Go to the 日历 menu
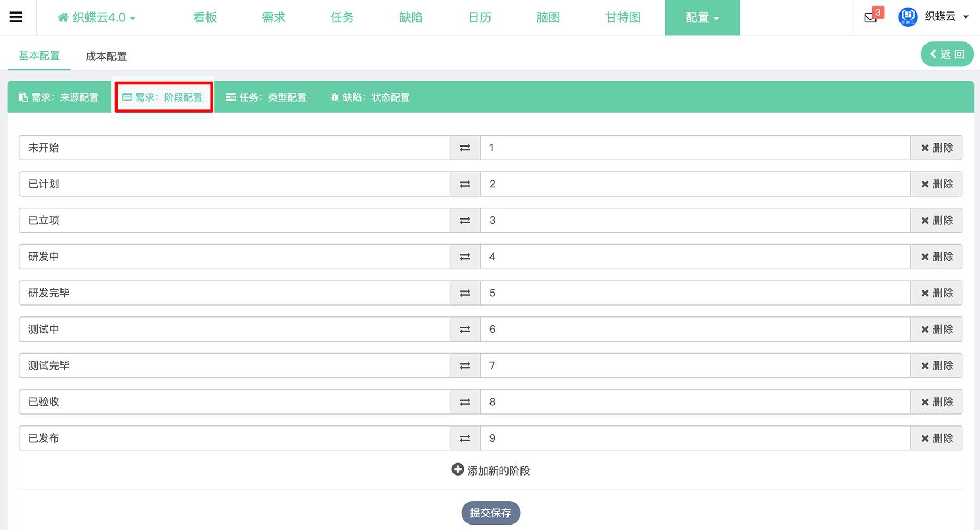This screenshot has width=980, height=530. (480, 17)
